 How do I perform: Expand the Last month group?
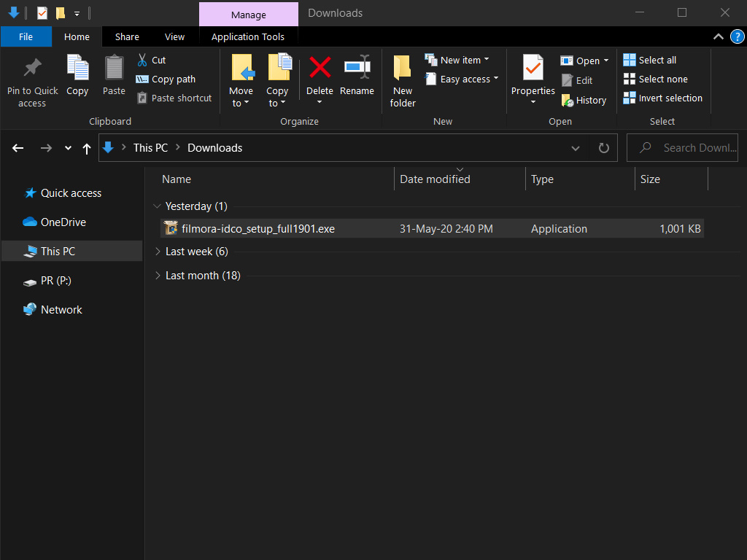[158, 276]
